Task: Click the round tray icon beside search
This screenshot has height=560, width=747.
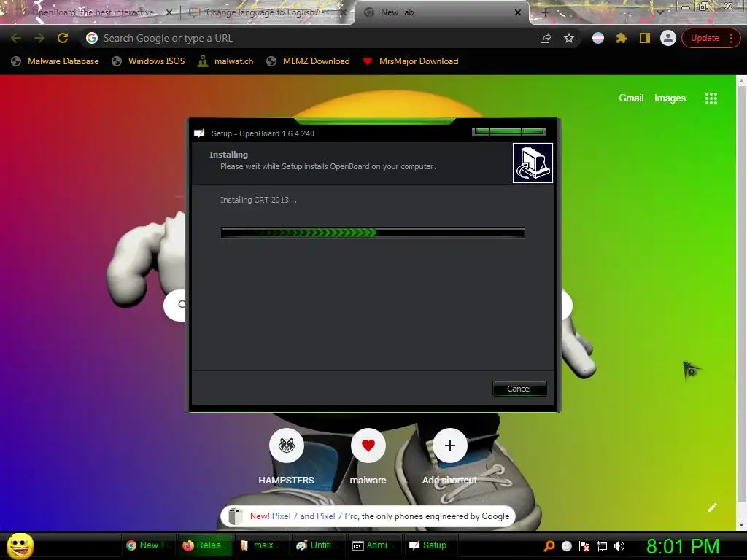Action: pyautogui.click(x=566, y=546)
